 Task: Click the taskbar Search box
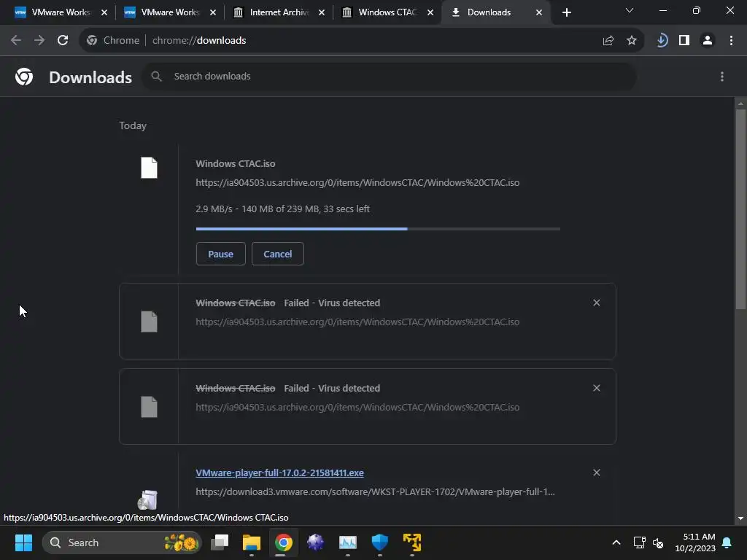122,542
